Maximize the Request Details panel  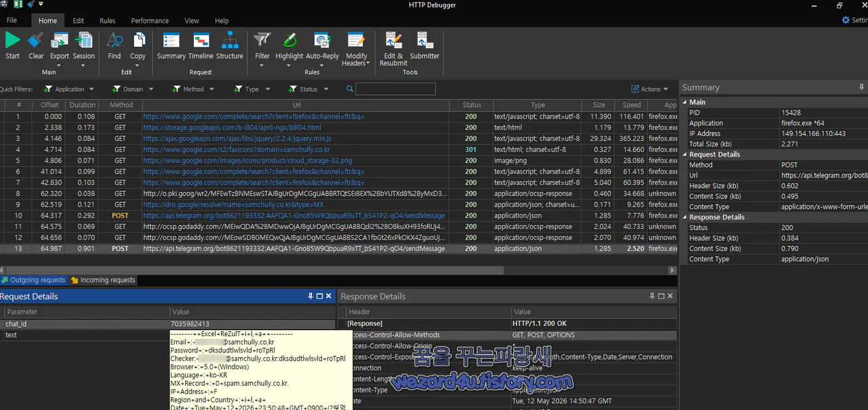pos(320,296)
